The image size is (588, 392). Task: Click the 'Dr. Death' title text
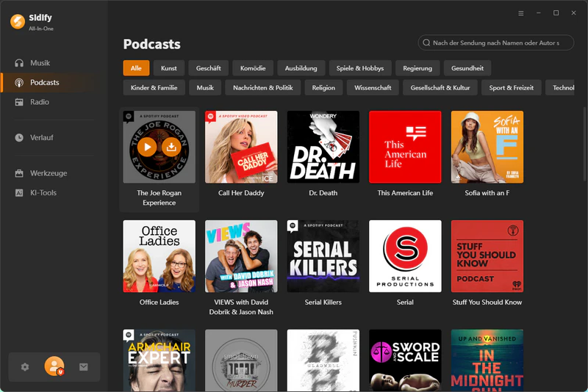point(323,193)
